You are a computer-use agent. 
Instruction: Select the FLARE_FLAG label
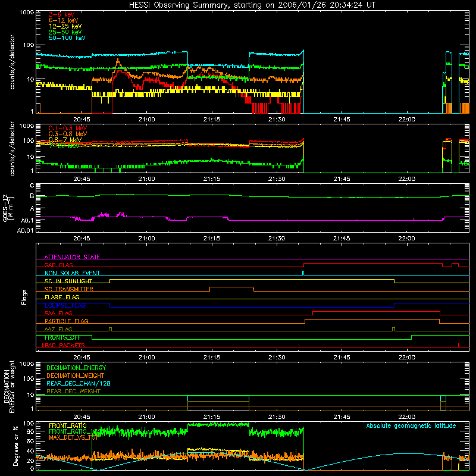click(62, 297)
